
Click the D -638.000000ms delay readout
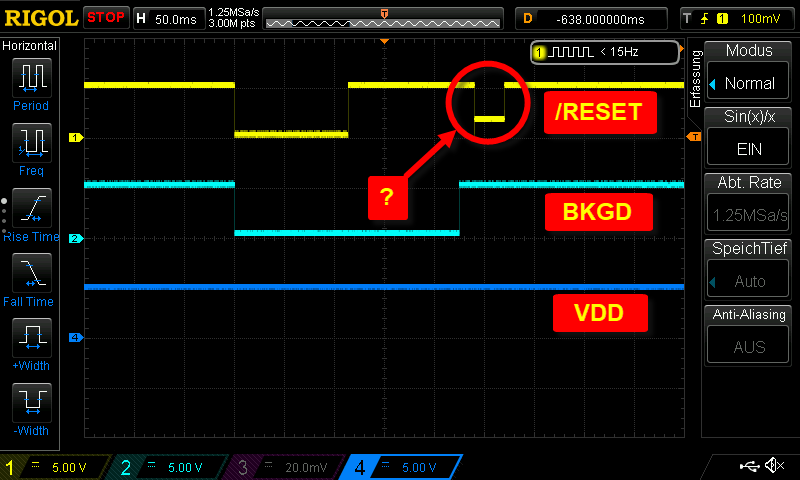pos(591,19)
